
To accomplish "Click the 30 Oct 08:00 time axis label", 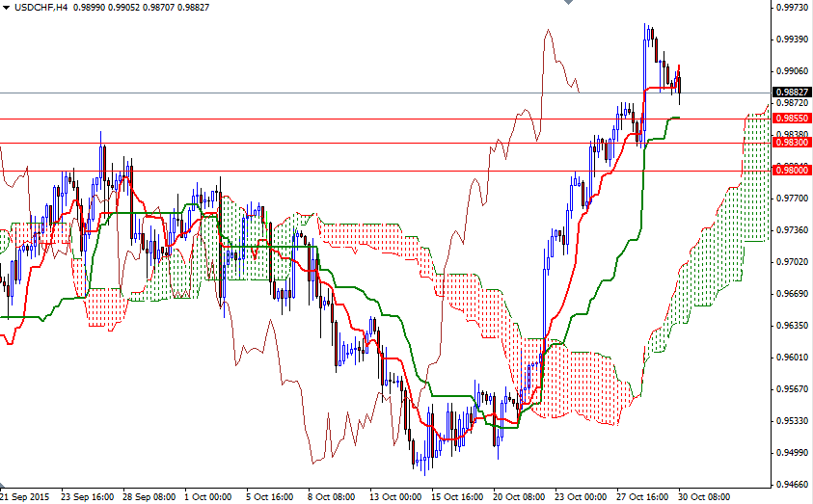I will coord(704,496).
